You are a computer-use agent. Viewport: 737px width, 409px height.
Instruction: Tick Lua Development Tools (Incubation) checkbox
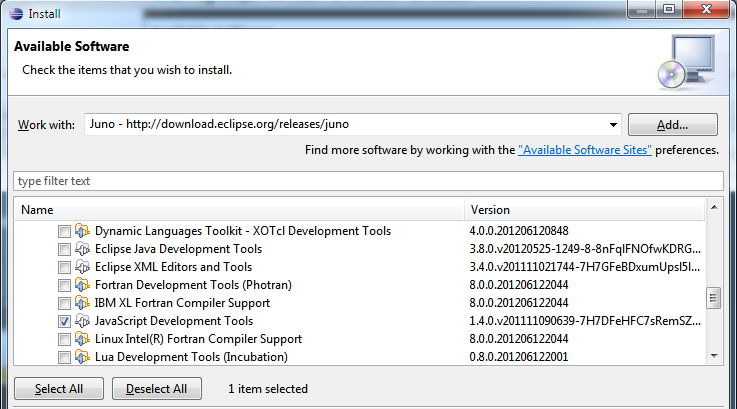(64, 357)
